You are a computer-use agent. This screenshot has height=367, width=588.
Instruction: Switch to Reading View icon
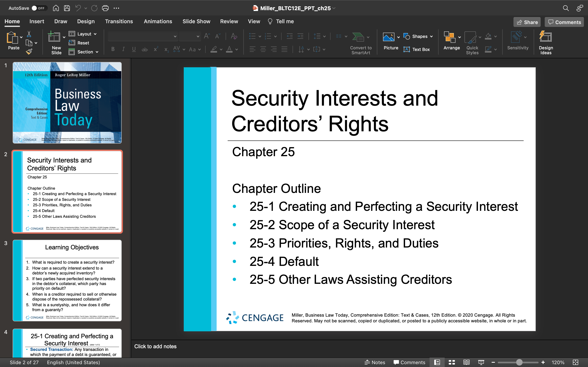pos(466,362)
